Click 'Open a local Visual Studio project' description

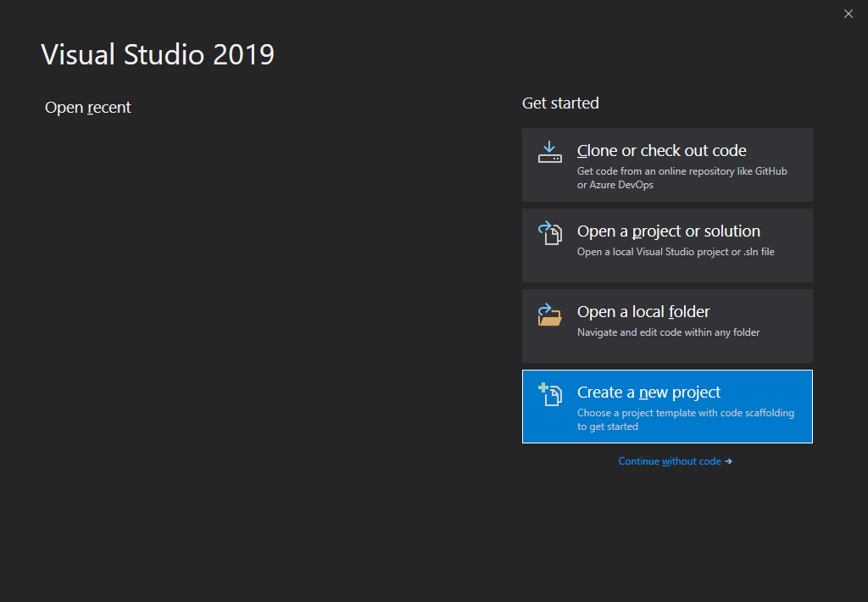pos(676,252)
